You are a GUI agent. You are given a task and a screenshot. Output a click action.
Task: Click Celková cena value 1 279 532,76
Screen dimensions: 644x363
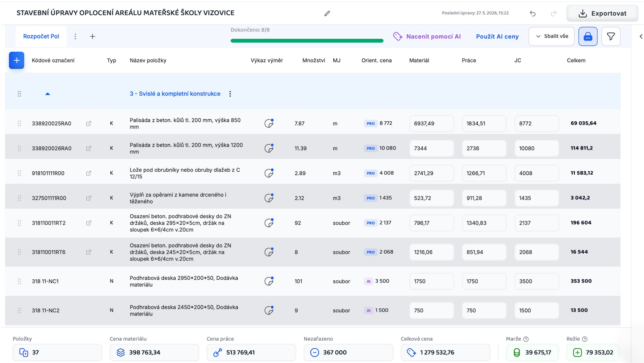[445, 352]
